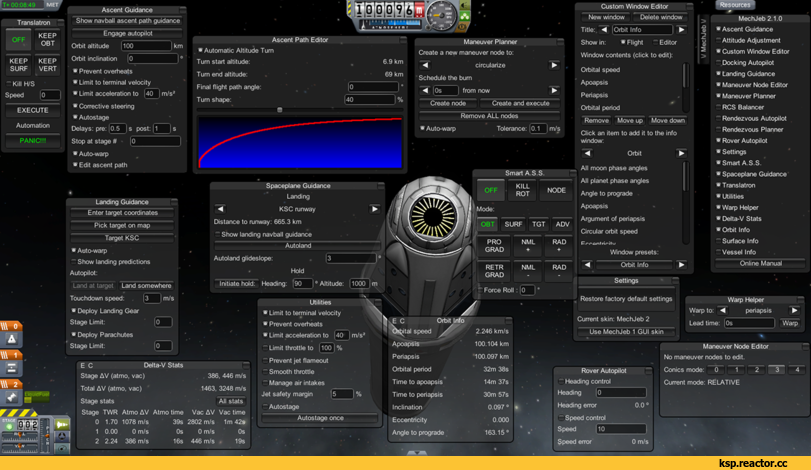Enable Smooth throttle in Utilities
811x470 pixels.
point(265,371)
